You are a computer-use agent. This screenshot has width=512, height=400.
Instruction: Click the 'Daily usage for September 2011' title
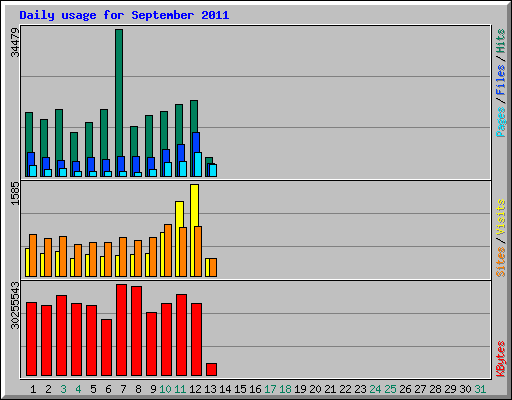click(124, 15)
